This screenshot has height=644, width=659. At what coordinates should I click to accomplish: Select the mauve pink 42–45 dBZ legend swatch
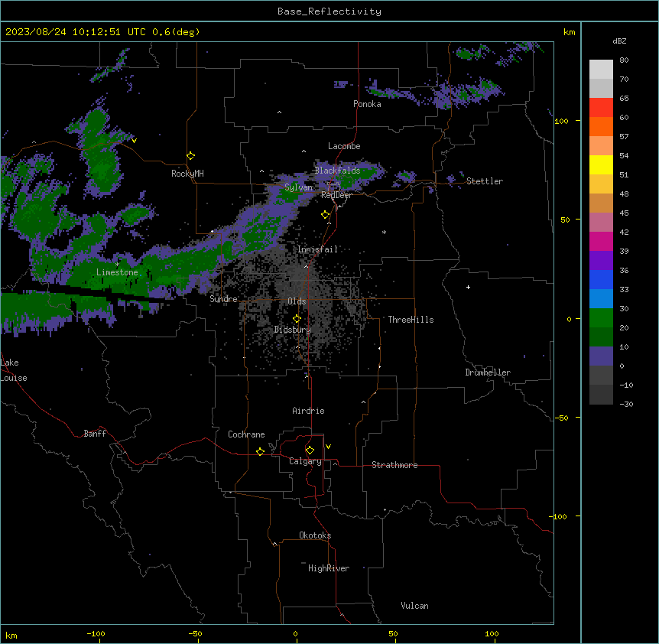click(x=601, y=222)
